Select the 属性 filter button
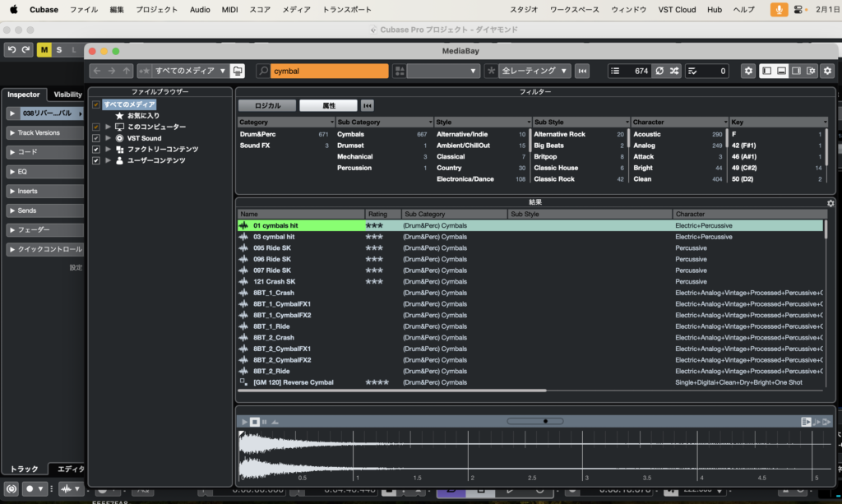Image resolution: width=842 pixels, height=504 pixels. pos(328,105)
